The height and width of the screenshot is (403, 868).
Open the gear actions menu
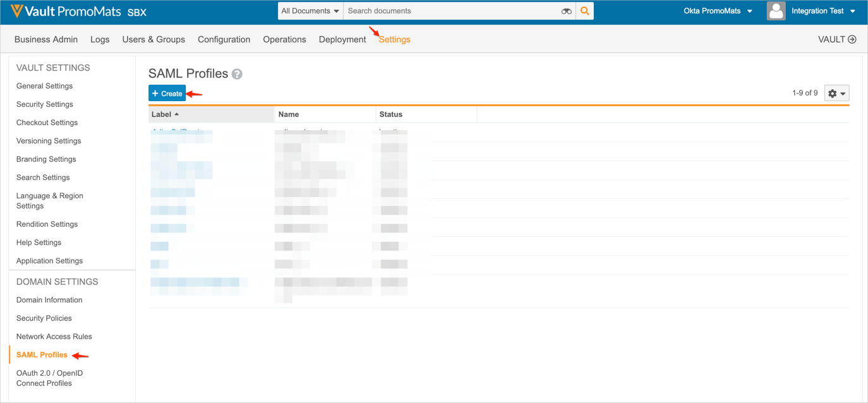[836, 93]
